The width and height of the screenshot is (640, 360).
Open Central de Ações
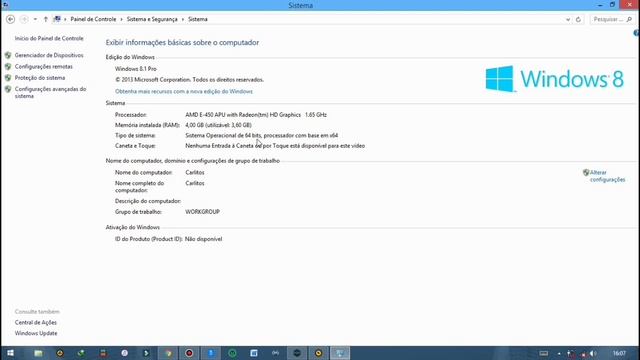(36, 322)
